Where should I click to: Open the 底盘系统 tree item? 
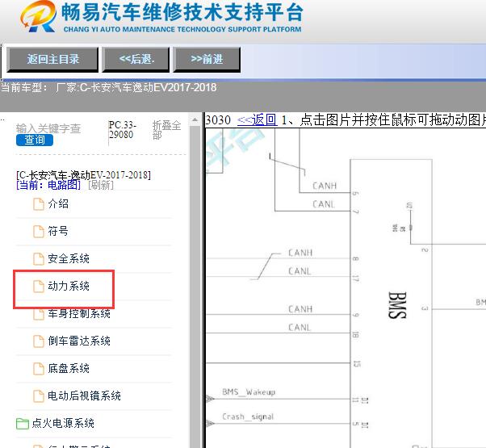pyautogui.click(x=69, y=368)
